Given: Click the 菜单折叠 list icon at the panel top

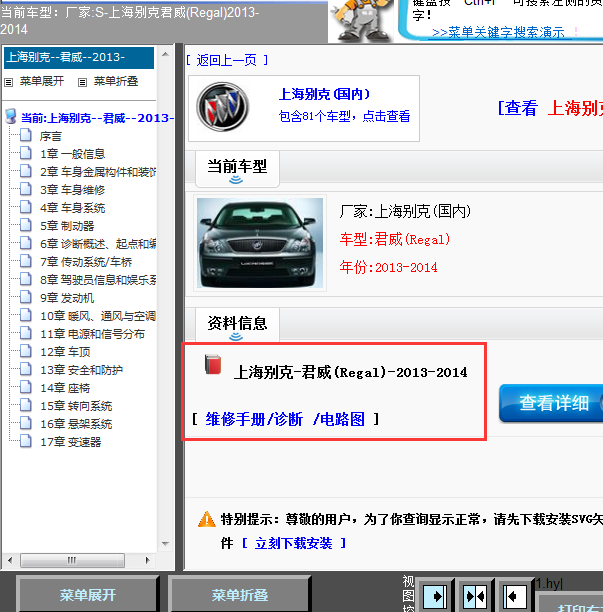Looking at the screenshot, I should (82, 82).
